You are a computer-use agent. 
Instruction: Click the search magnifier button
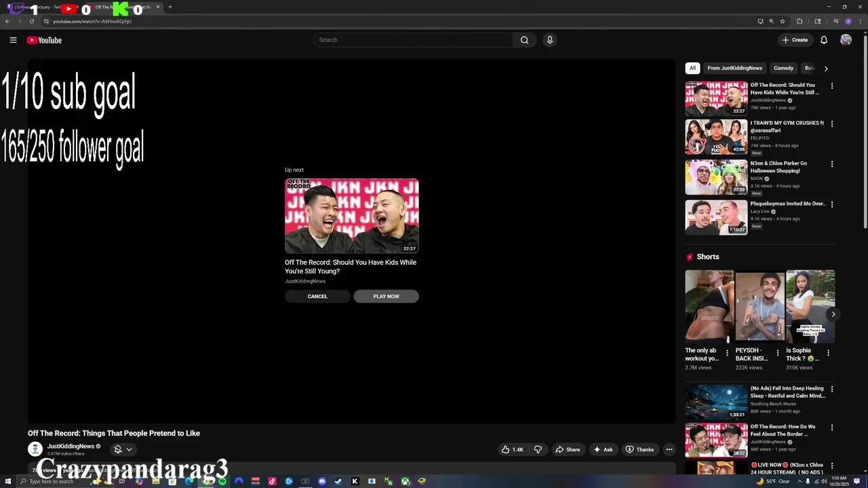(524, 40)
